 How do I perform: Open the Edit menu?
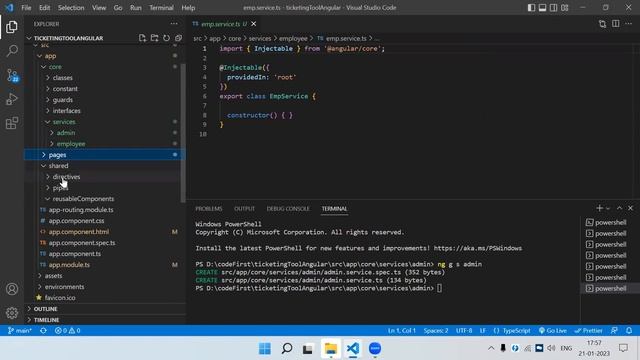coord(44,8)
